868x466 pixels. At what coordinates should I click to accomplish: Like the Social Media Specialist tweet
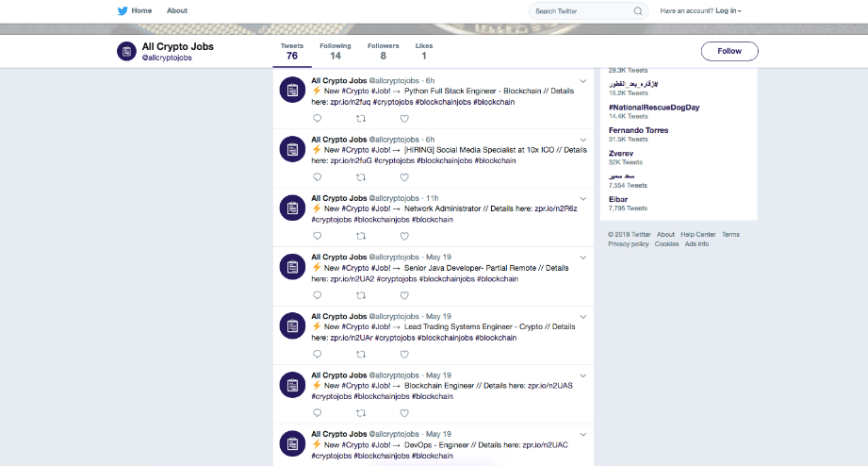[404, 177]
